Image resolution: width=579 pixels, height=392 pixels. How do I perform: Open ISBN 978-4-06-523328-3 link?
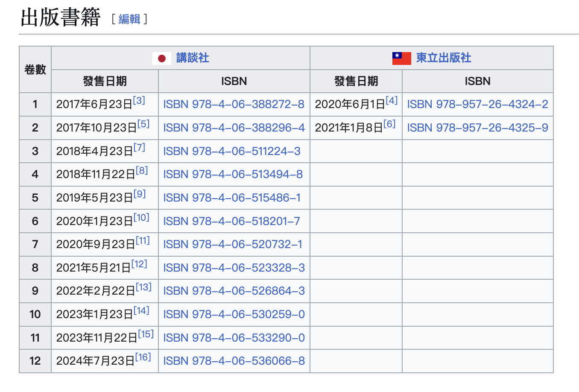[x=234, y=268]
